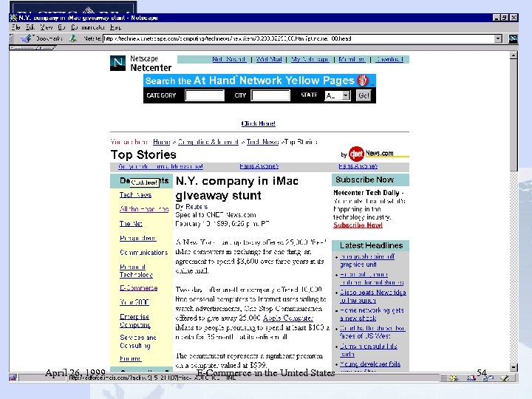Open The Net department link
This screenshot has height=399, width=532.
[131, 224]
